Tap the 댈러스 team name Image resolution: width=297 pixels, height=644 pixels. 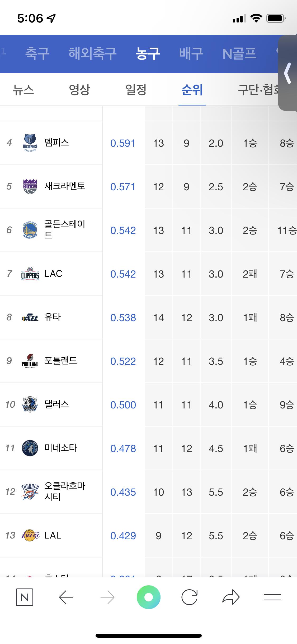tap(57, 404)
